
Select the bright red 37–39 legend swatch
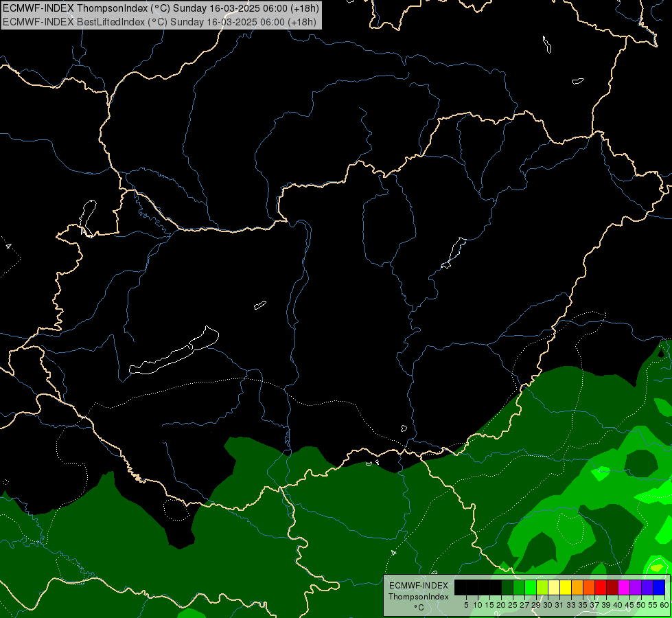601,587
